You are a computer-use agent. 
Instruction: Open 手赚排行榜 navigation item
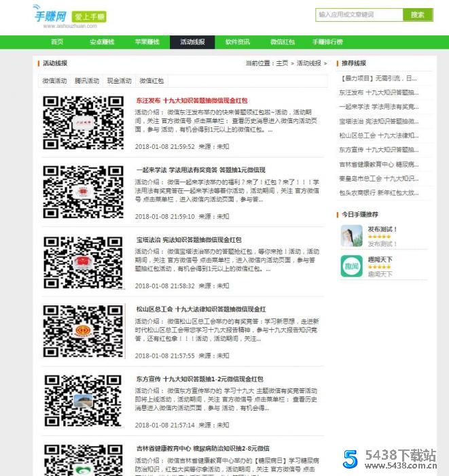coord(327,42)
